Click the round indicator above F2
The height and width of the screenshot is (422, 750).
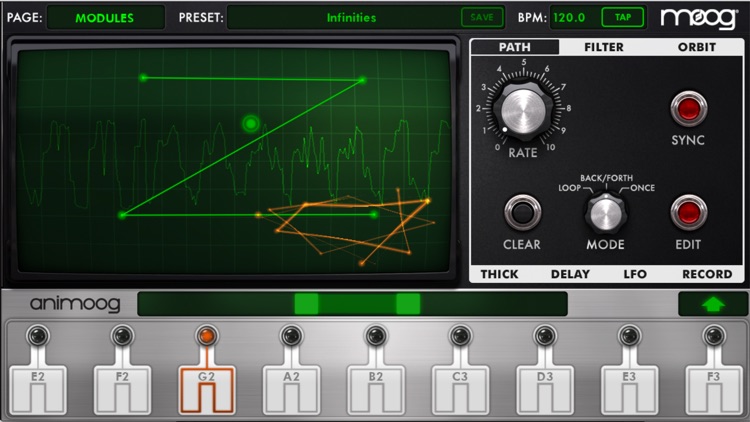pyautogui.click(x=122, y=336)
